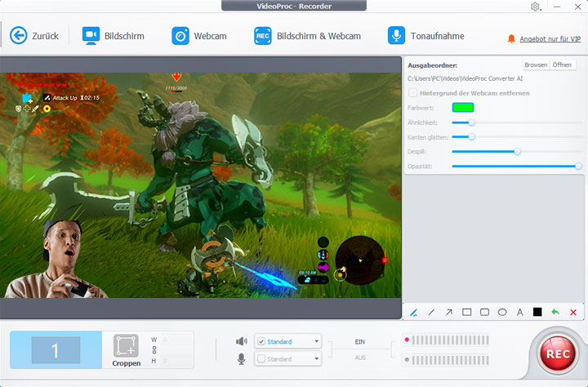The image size is (588, 387).
Task: Enable Hintergrund der Webcam entfernen checkbox
Action: pyautogui.click(x=413, y=93)
